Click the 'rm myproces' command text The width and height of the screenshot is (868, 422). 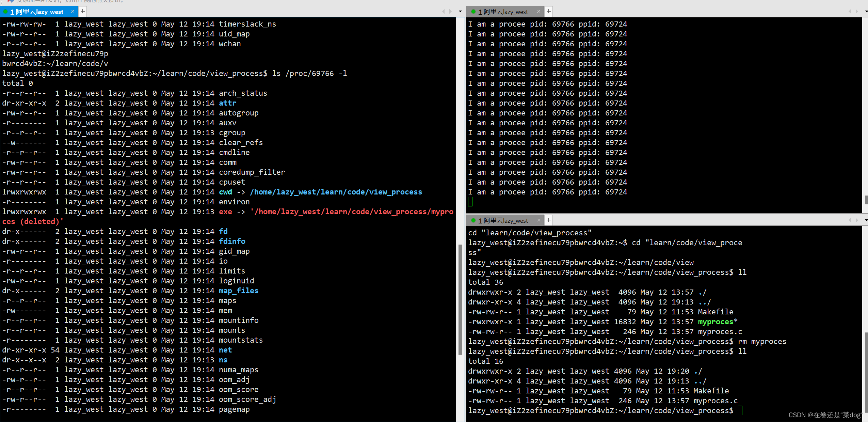tap(762, 341)
